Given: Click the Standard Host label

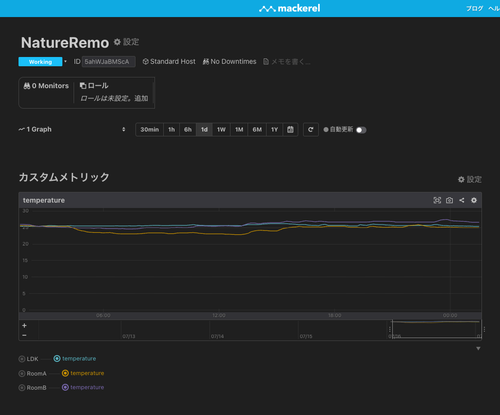Looking at the screenshot, I should pos(169,62).
